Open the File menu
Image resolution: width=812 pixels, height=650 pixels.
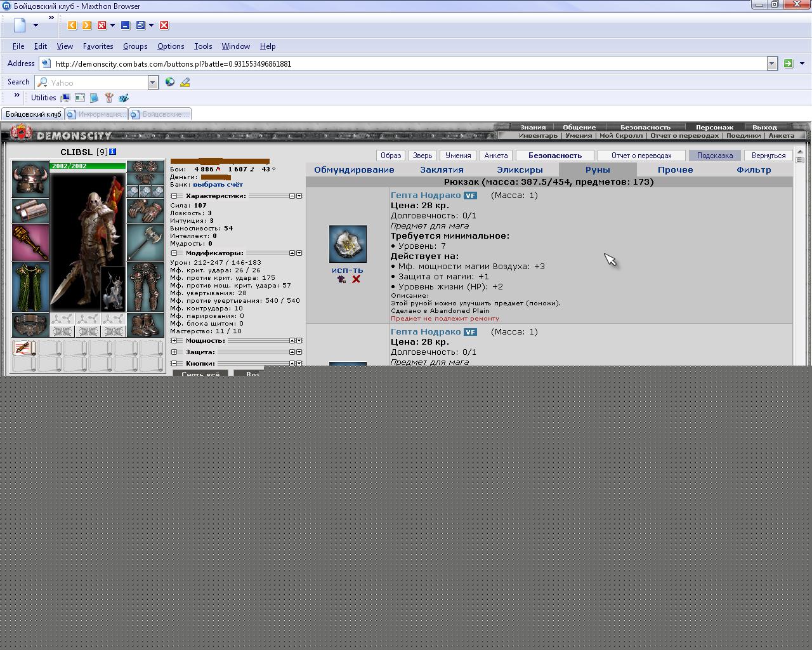pyautogui.click(x=18, y=46)
